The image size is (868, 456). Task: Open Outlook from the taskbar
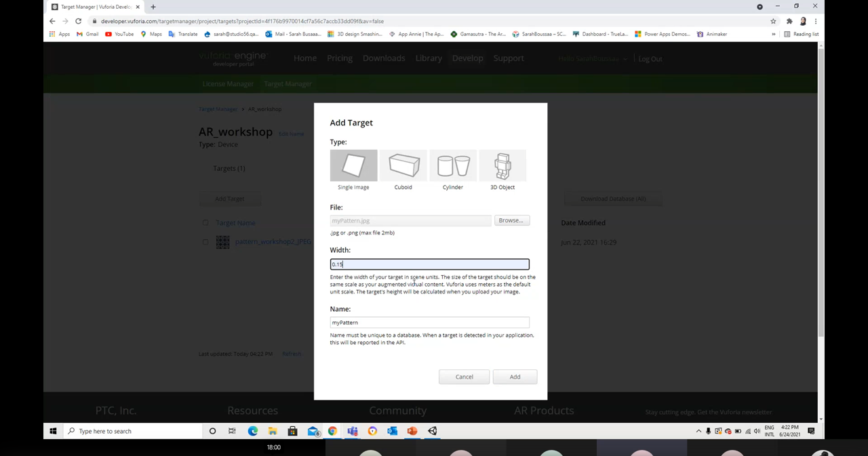coord(393,431)
